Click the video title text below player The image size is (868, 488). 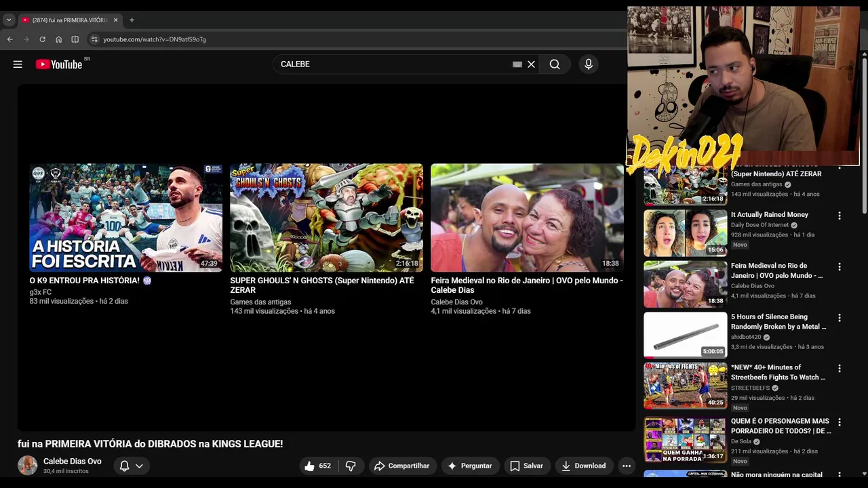coord(150,444)
